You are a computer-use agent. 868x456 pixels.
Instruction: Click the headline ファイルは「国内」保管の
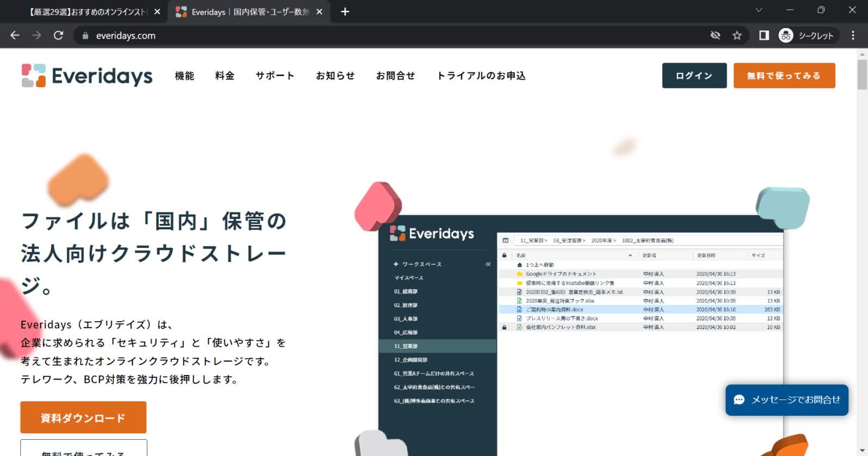pos(154,221)
